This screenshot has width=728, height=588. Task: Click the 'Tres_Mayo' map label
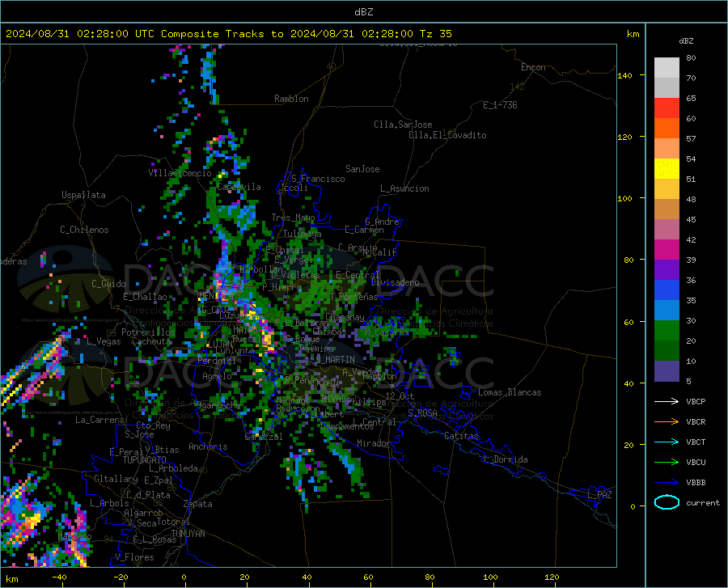point(293,218)
